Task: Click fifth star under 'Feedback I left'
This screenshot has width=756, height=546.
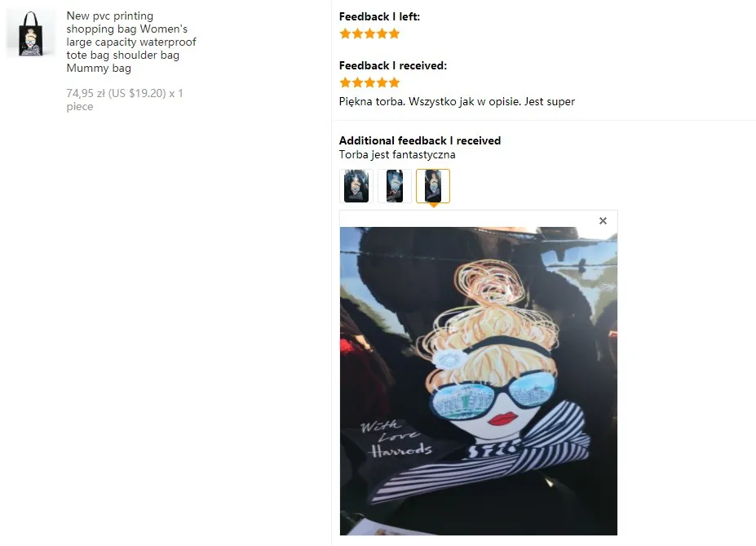Action: coord(395,33)
